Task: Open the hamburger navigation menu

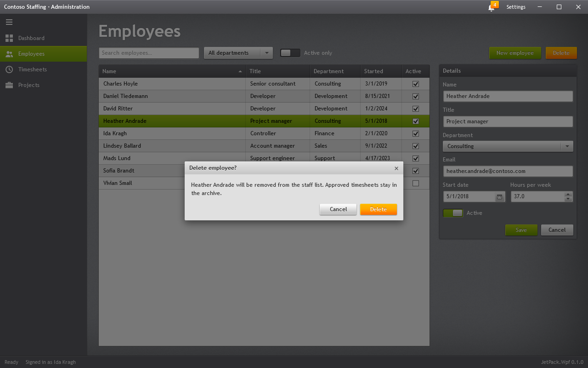Action: tap(9, 22)
